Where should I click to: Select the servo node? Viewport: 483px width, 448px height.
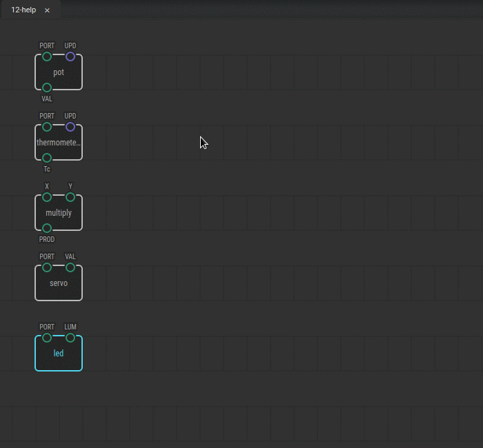(59, 284)
